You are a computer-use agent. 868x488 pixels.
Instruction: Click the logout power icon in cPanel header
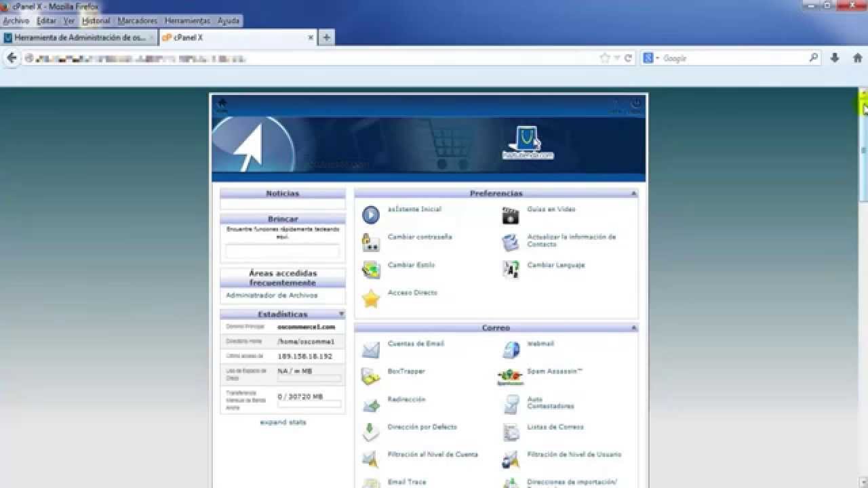click(635, 105)
